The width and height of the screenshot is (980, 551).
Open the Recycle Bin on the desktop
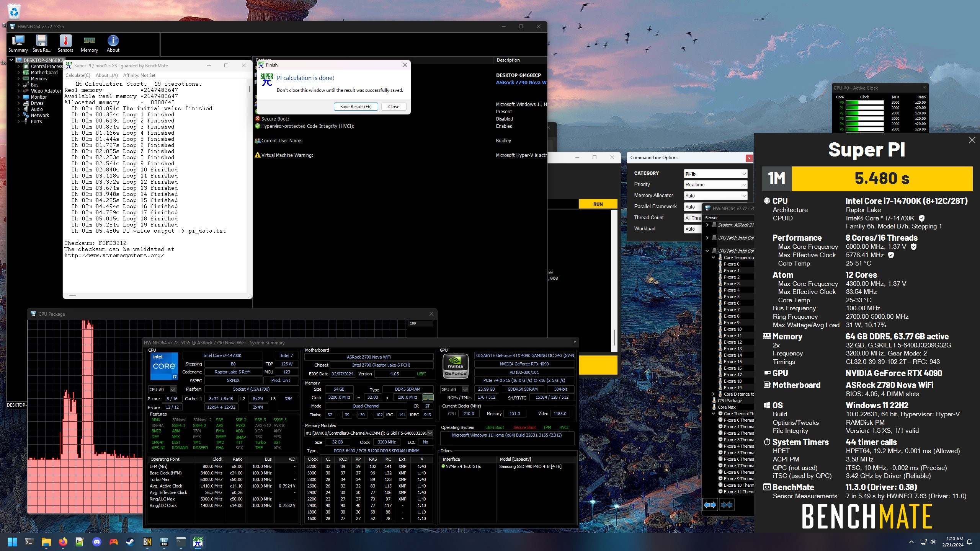(14, 11)
